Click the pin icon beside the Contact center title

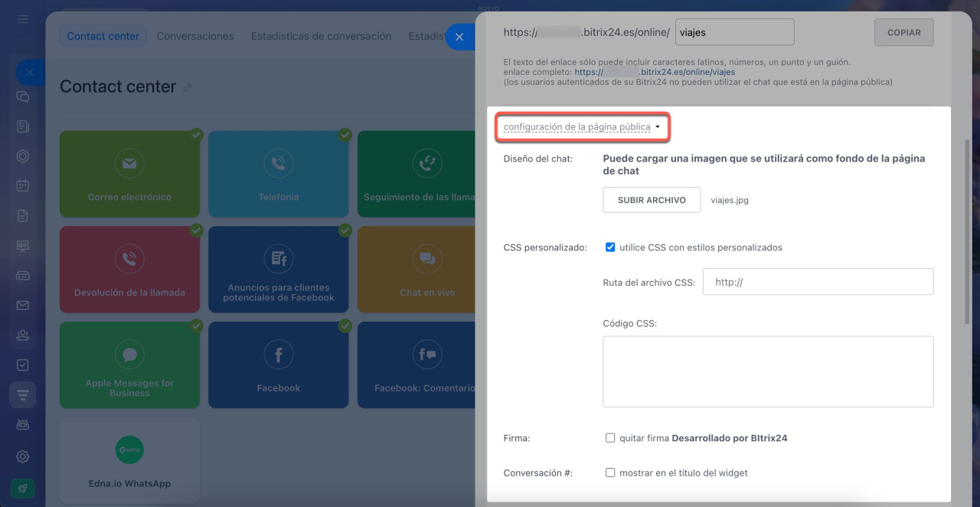(x=188, y=88)
